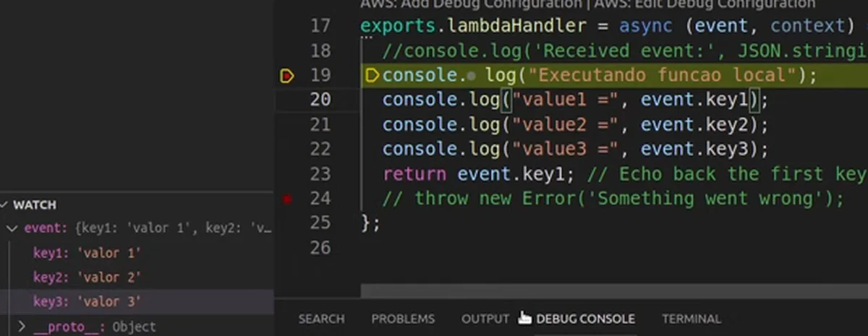Click line number 23 in the gutter
This screenshot has height=336, width=868.
[320, 174]
